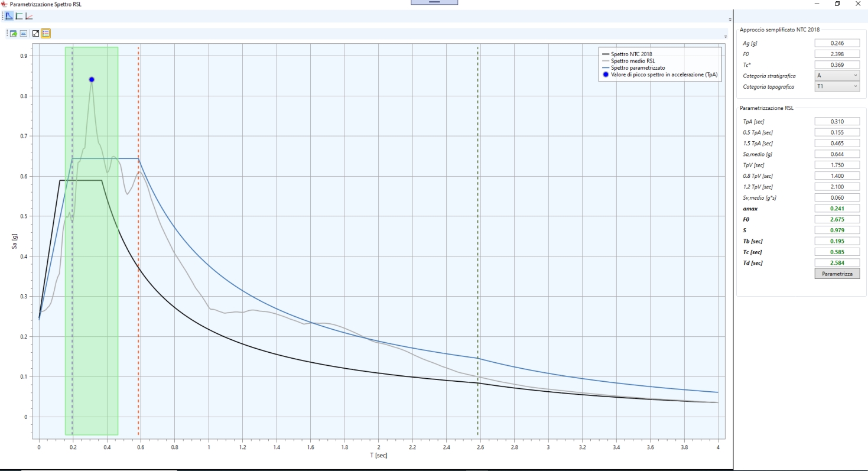
Task: Select the acceleration spectrum view icon
Action: (x=9, y=16)
